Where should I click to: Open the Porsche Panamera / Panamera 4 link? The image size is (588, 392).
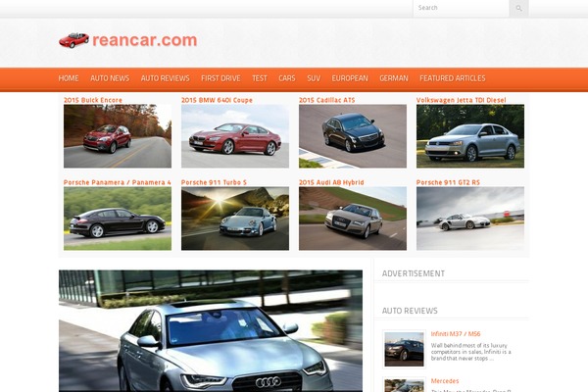coord(118,182)
